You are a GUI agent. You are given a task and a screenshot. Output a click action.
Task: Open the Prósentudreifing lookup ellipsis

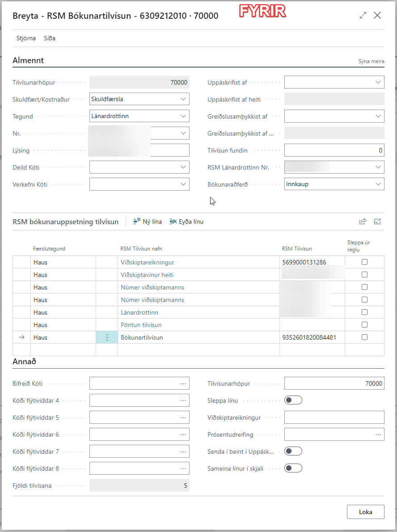point(378,434)
